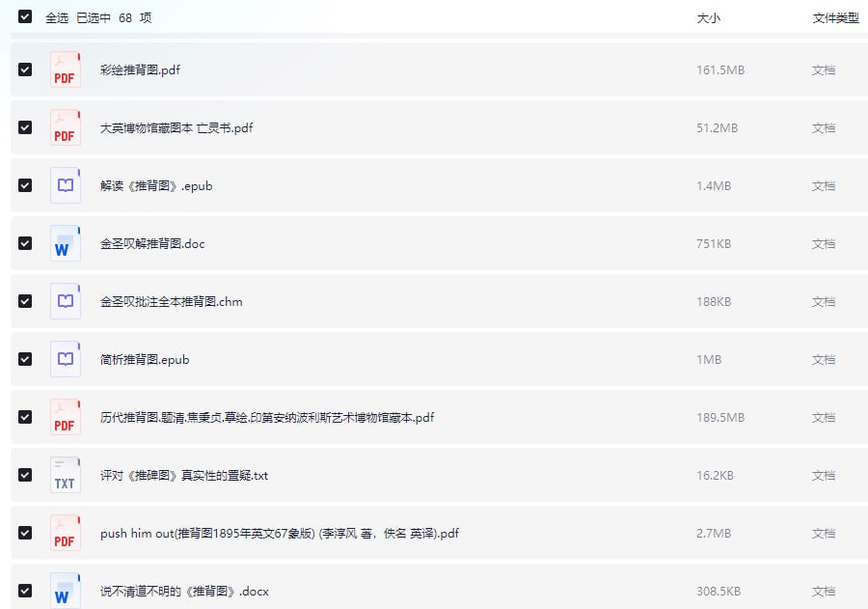
Task: Open file name 金圣叹批注全本推背图.chm
Action: (171, 301)
